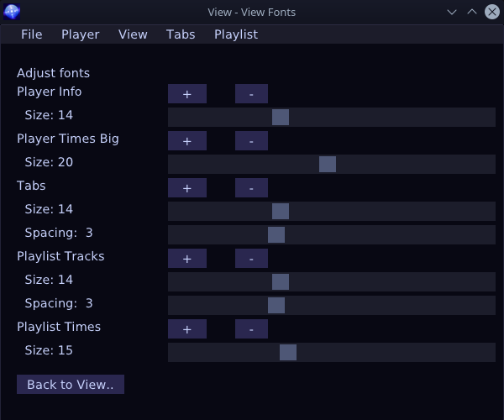This screenshot has height=420, width=504.
Task: Open the Playlist menu
Action: 236,34
